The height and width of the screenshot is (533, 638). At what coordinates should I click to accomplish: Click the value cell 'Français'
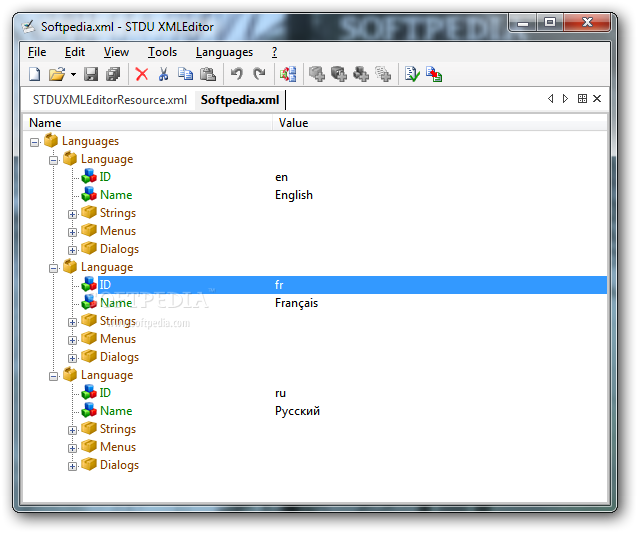point(296,303)
